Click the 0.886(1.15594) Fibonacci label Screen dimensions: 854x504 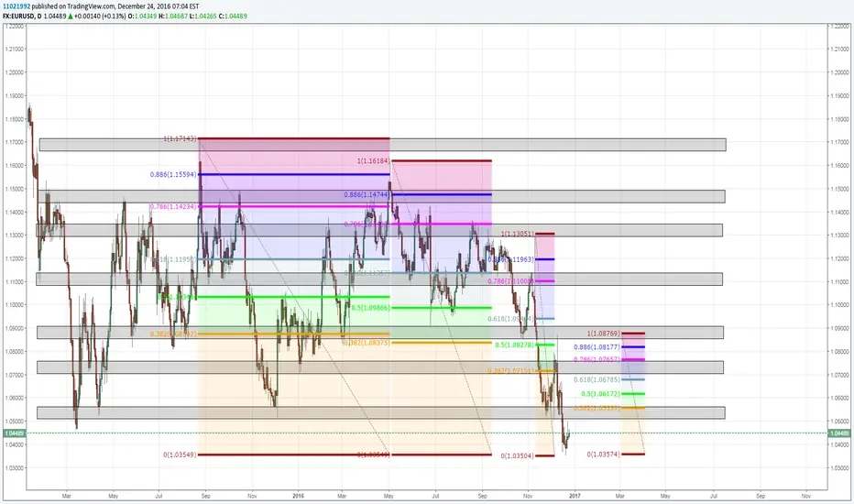[173, 175]
